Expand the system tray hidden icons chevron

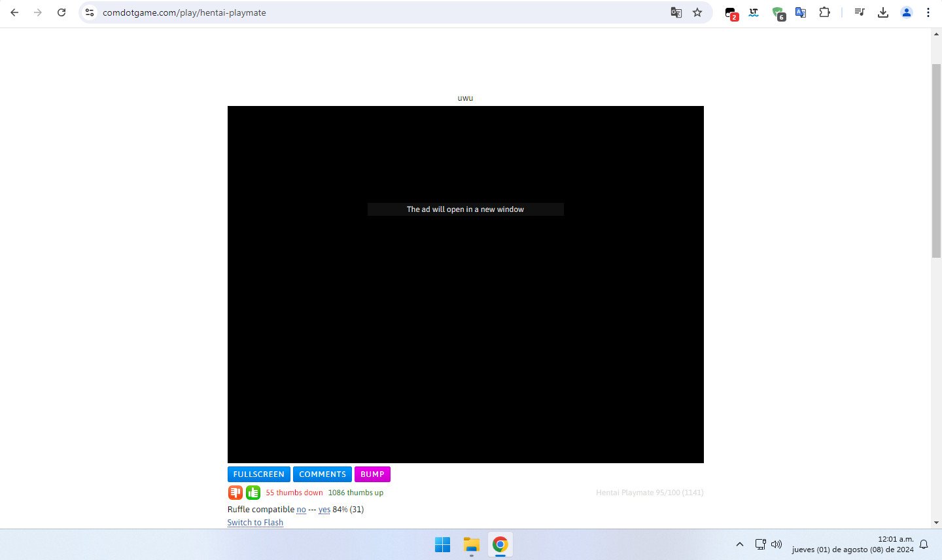(x=740, y=544)
